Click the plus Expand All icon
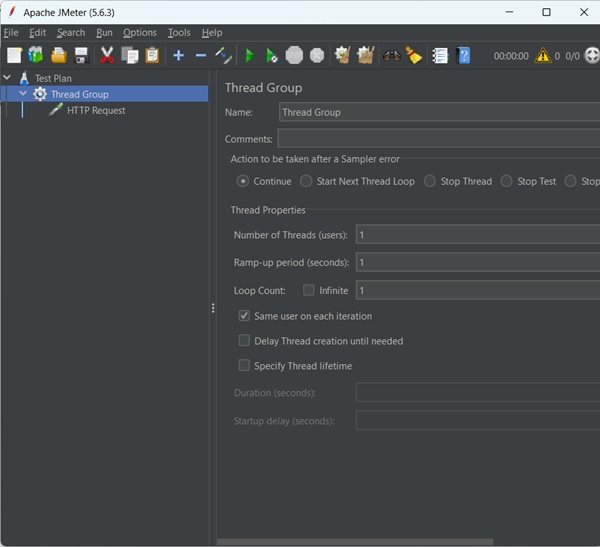The height and width of the screenshot is (547, 600). tap(179, 55)
